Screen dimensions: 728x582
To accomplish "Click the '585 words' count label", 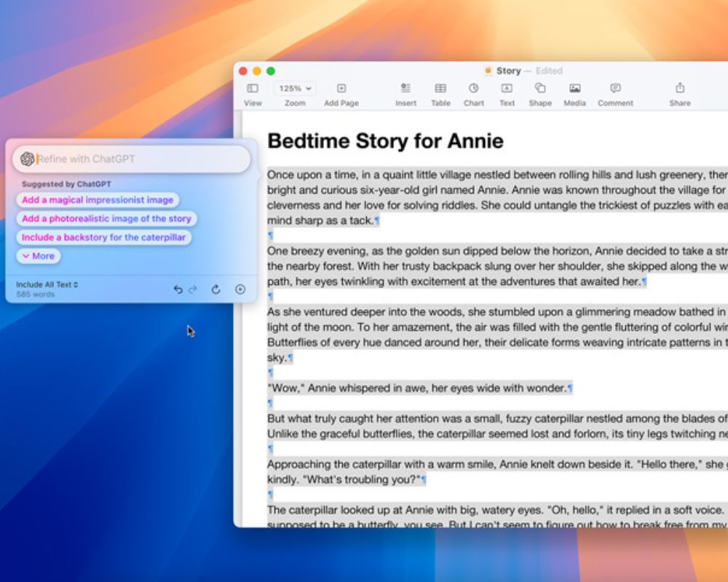I will (x=35, y=294).
